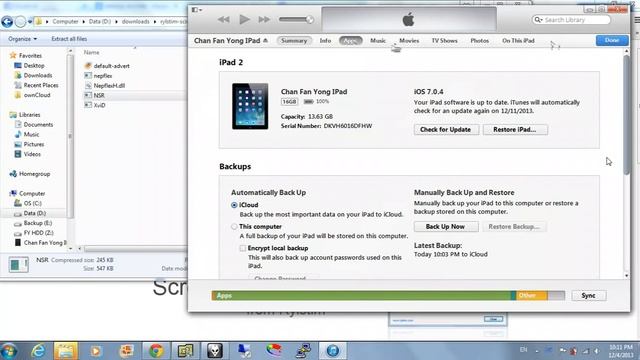The image size is (640, 360).
Task: Open the Music tab
Action: click(x=378, y=40)
